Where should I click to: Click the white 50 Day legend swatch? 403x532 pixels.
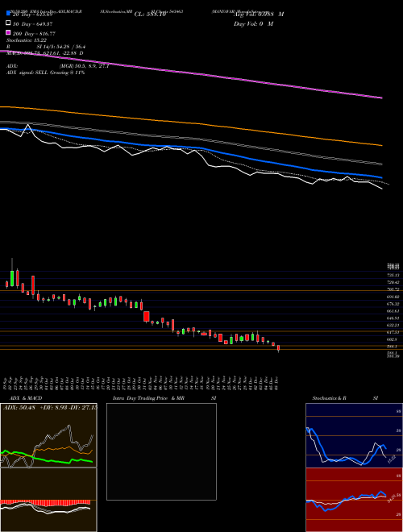(x=8, y=23)
